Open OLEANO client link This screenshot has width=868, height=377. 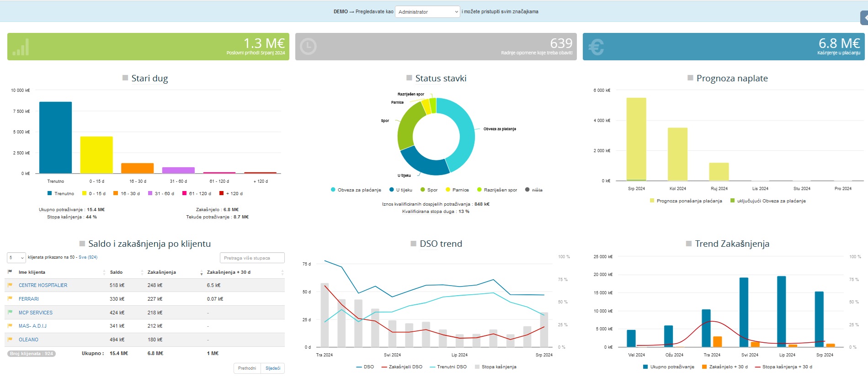pos(28,340)
